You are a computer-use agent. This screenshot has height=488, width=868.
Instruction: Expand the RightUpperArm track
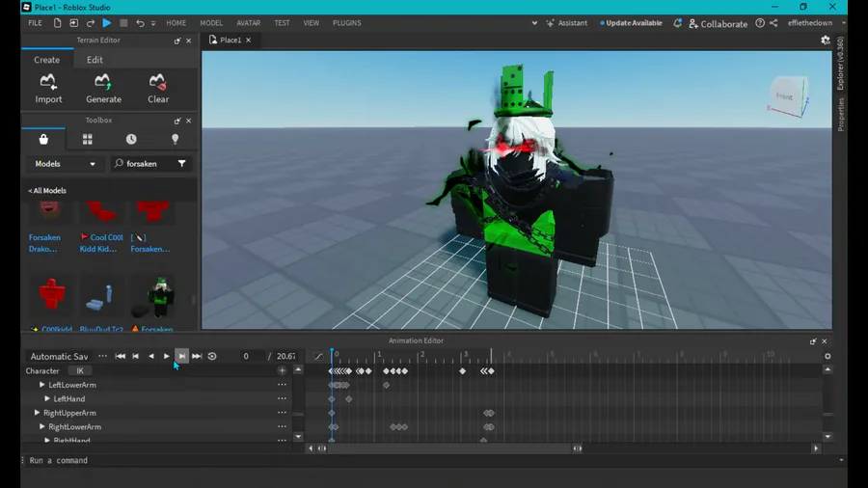coord(37,413)
